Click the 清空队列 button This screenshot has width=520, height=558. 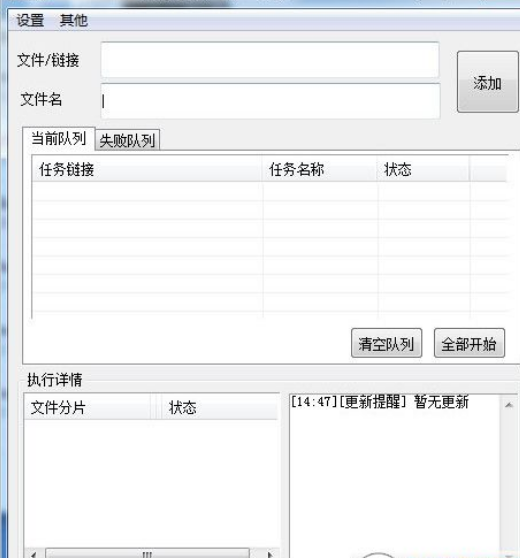[x=387, y=343]
